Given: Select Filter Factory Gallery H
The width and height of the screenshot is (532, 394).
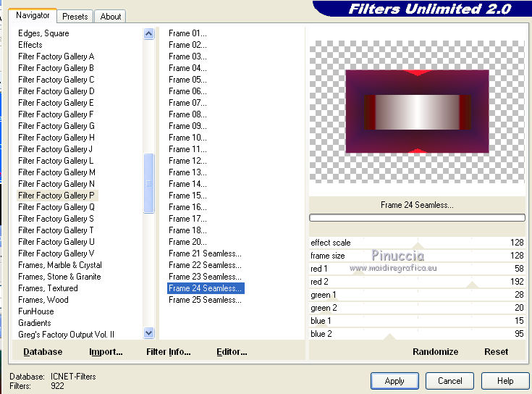Looking at the screenshot, I should point(56,138).
